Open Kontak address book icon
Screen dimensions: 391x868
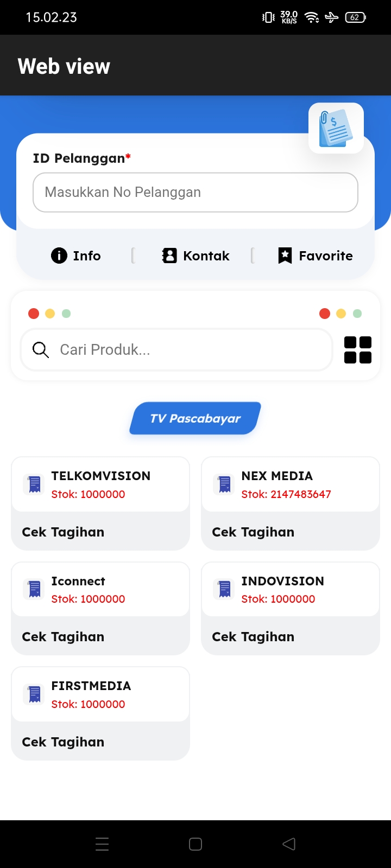(169, 256)
